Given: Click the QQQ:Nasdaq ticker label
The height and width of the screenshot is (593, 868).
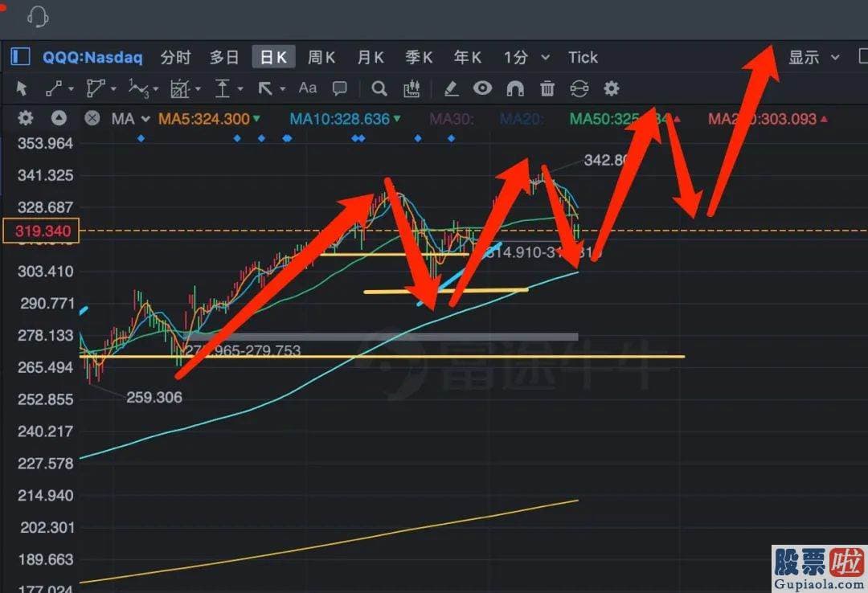Looking at the screenshot, I should [x=92, y=57].
